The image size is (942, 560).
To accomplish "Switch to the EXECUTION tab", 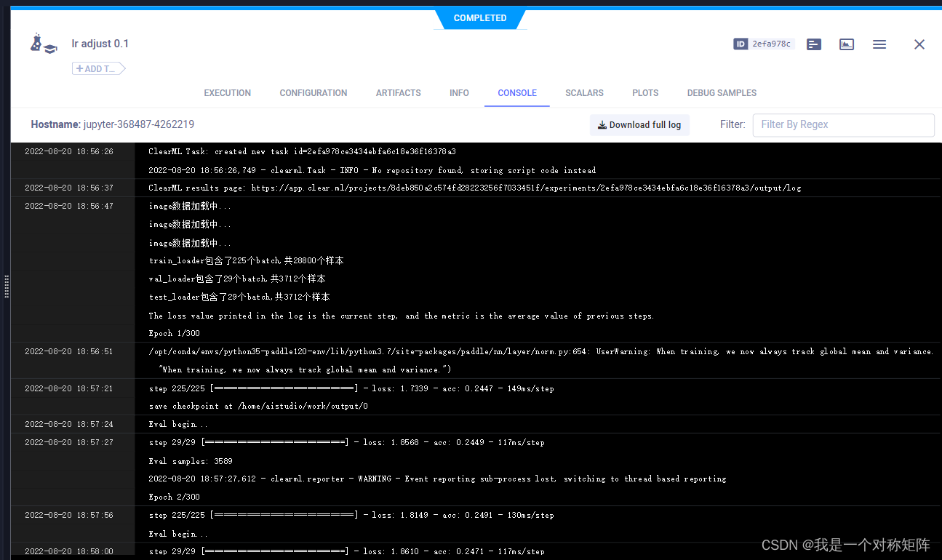I will click(228, 93).
